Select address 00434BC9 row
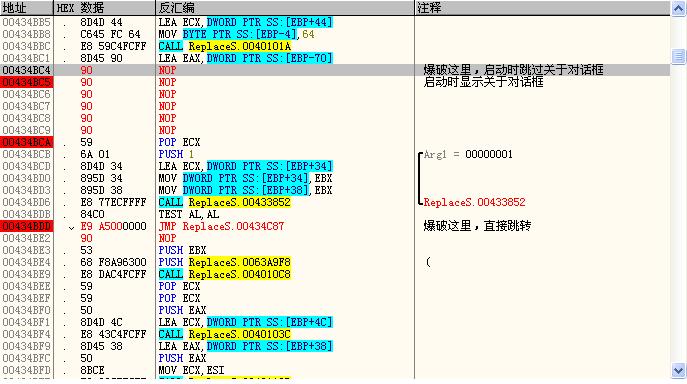687x384 pixels. point(27,130)
